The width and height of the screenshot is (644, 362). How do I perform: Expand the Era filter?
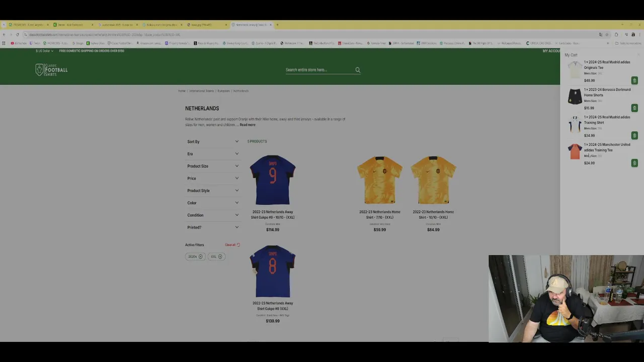point(213,154)
